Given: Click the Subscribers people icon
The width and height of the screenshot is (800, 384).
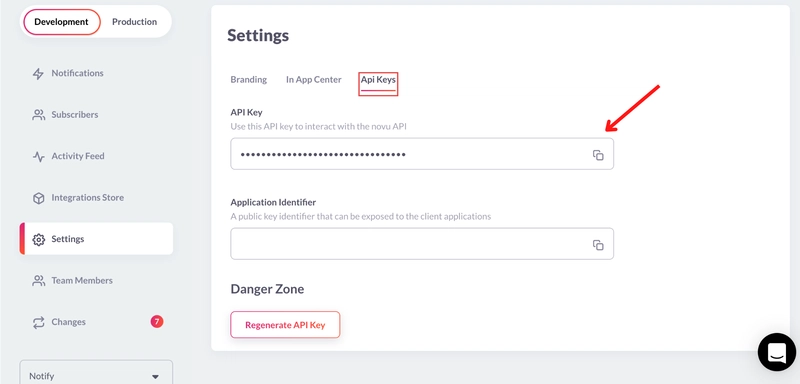Looking at the screenshot, I should pos(38,115).
